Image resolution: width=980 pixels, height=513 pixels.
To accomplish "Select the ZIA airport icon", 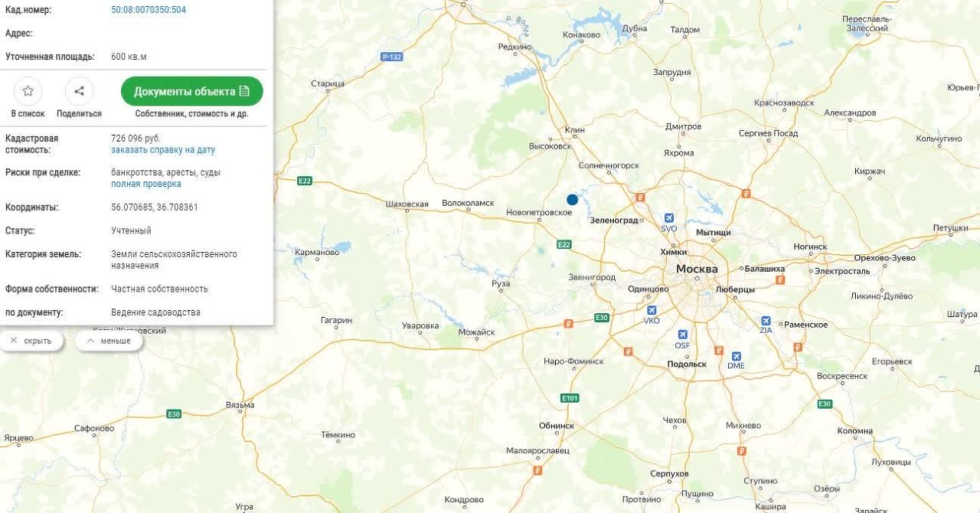I will [766, 321].
